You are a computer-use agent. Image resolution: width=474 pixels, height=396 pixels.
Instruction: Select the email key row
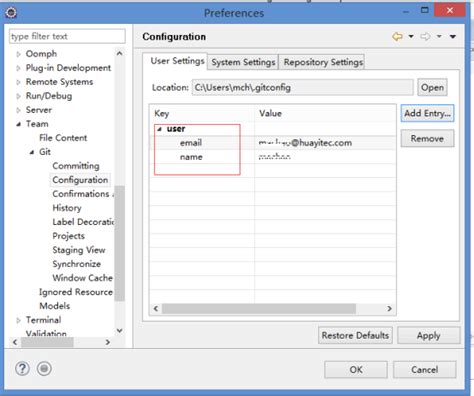pos(191,143)
